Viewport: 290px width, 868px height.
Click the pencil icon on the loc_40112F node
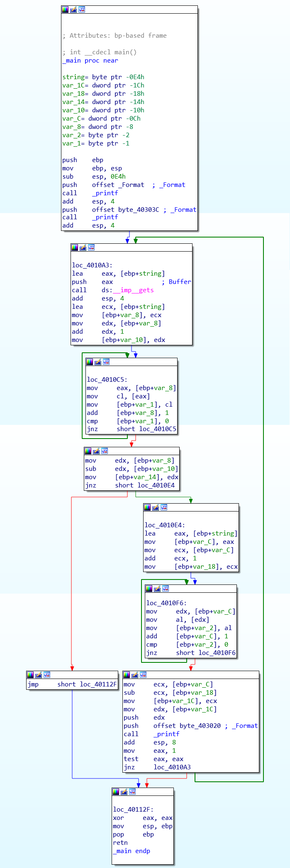tap(124, 792)
